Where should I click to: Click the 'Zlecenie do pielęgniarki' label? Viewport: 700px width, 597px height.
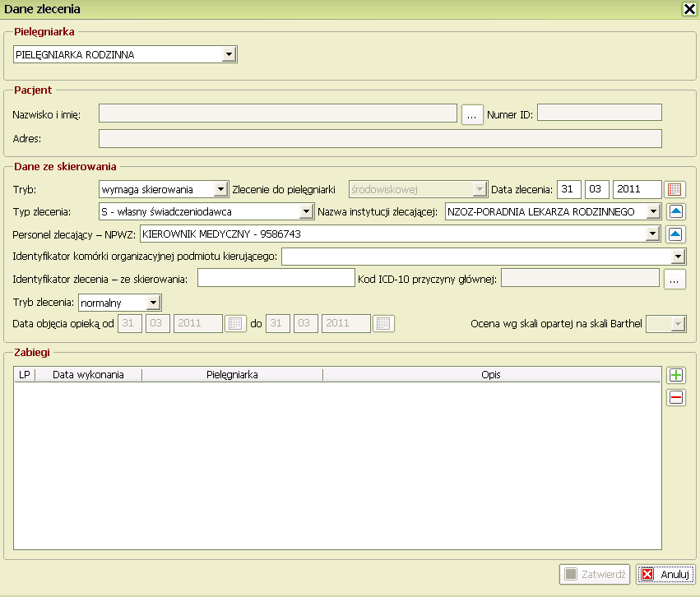pos(284,190)
